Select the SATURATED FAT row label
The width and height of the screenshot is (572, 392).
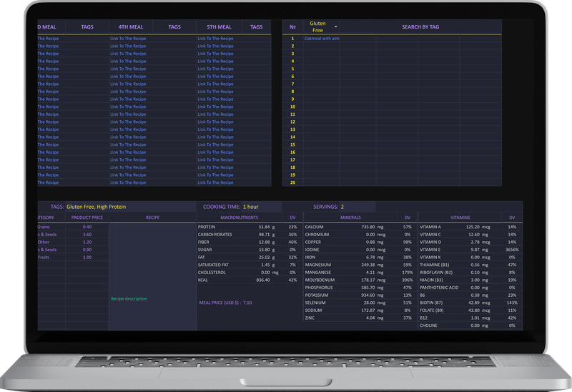(x=213, y=265)
